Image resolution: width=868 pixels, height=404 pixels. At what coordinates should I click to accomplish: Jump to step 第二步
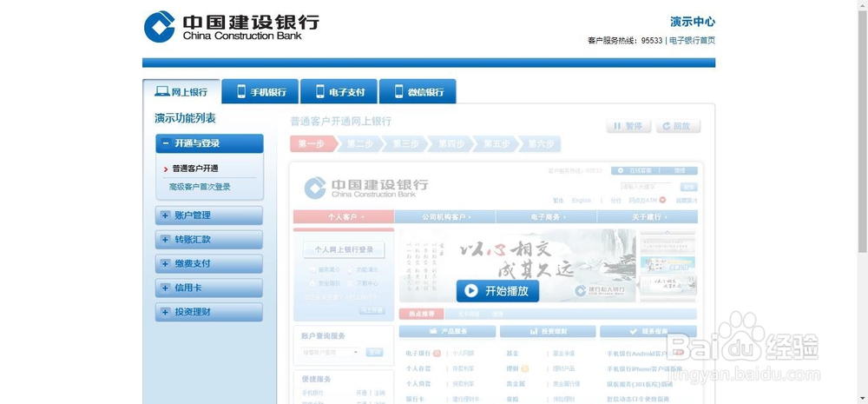click(x=360, y=144)
